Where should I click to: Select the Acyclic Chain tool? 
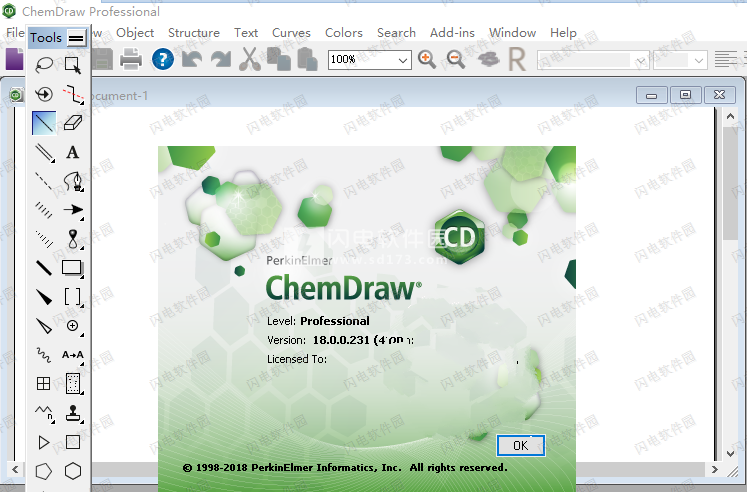[x=44, y=413]
